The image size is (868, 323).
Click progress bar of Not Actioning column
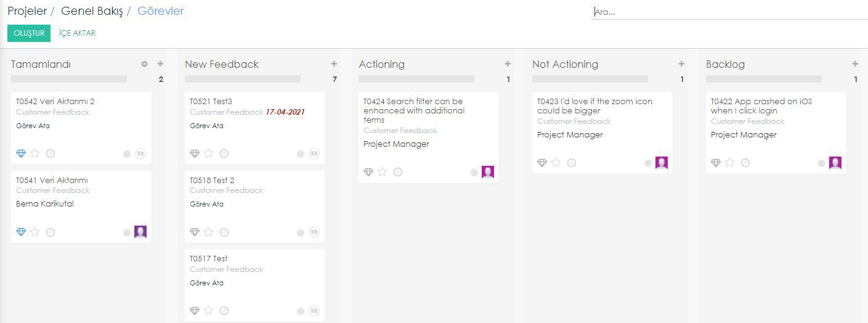(x=590, y=79)
